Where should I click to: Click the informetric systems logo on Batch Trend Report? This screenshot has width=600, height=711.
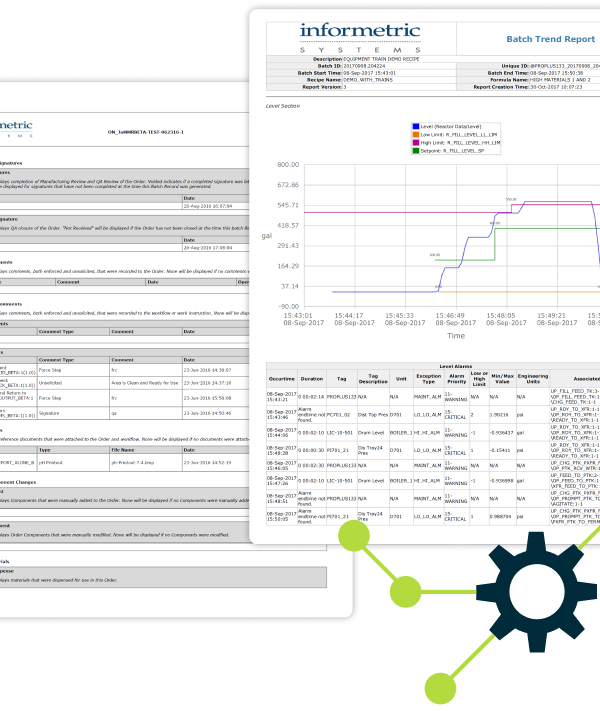360,38
